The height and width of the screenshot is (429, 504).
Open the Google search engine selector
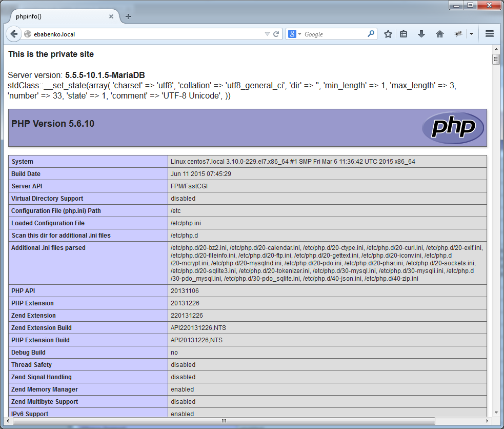click(294, 34)
